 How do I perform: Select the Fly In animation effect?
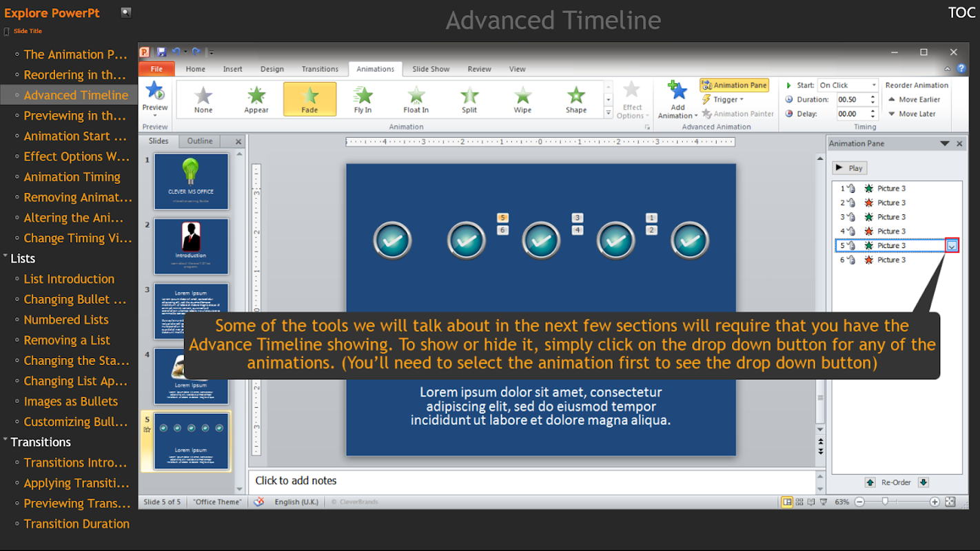click(363, 99)
